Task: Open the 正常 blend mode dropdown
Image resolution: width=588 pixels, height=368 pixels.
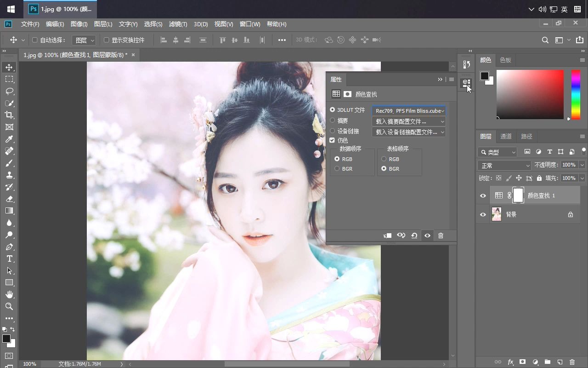Action: pos(504,166)
